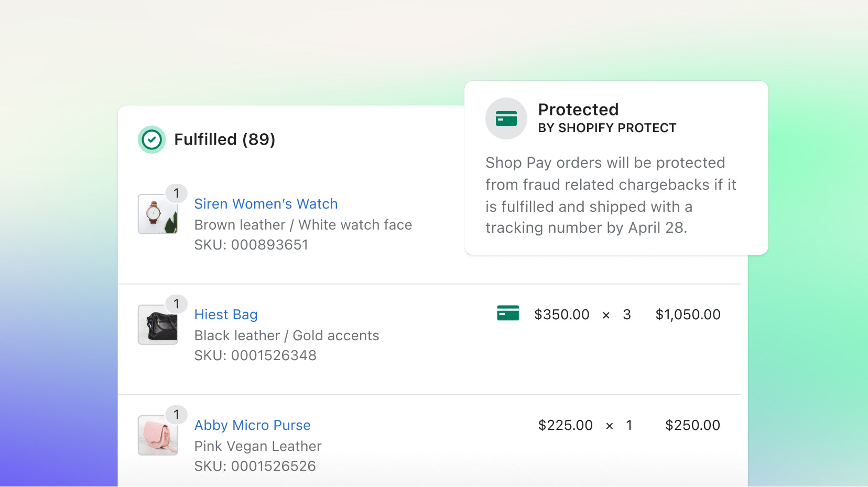Viewport: 868px width, 487px height.
Task: Click the Fulfilled (89) section header
Action: click(225, 139)
